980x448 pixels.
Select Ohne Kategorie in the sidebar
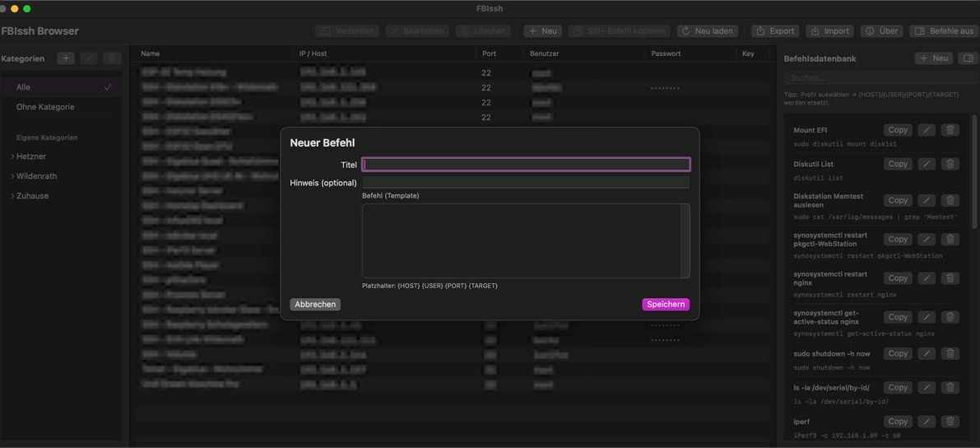[x=45, y=107]
